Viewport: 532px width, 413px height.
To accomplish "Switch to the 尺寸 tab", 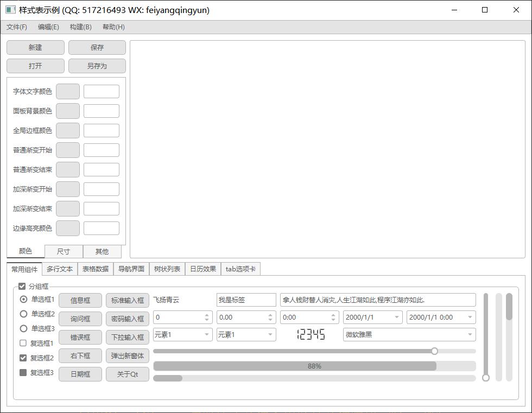I will 64,251.
